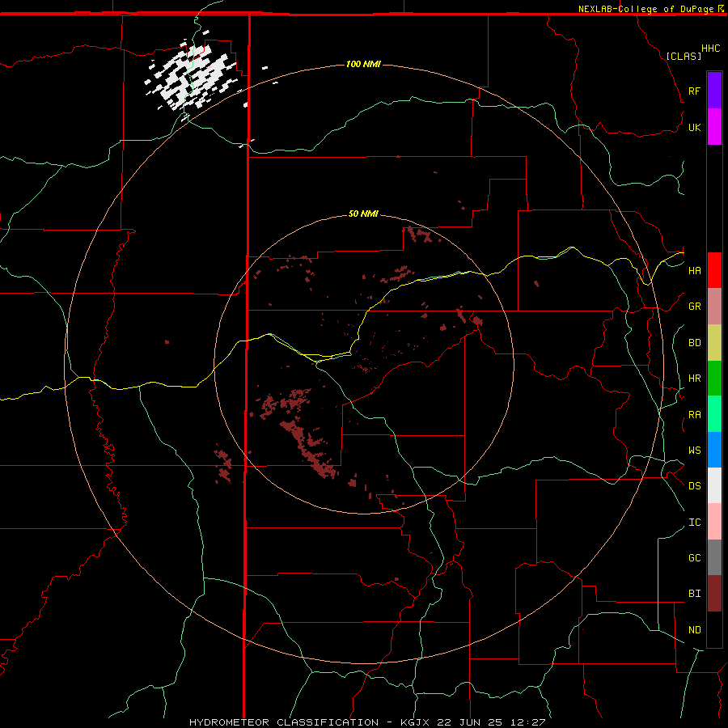Click the 50 NMI range ring label
728x728 pixels.
click(x=363, y=214)
